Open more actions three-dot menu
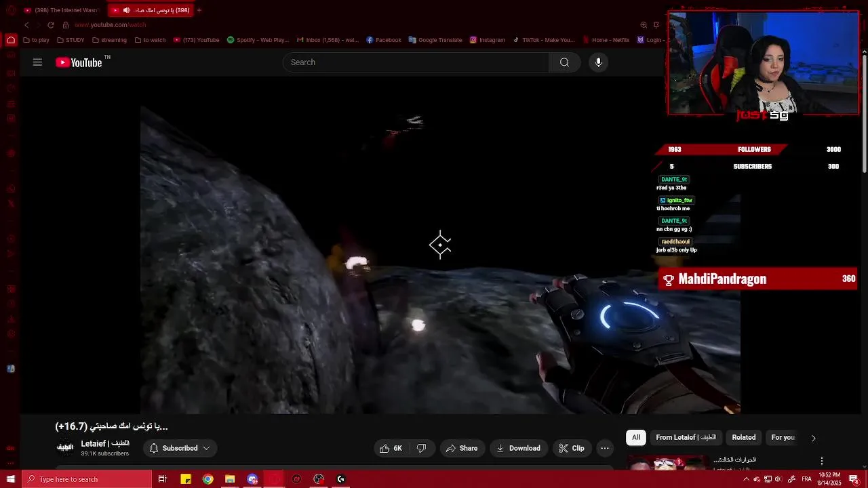Screen dimensions: 868x488 (x=605, y=448)
